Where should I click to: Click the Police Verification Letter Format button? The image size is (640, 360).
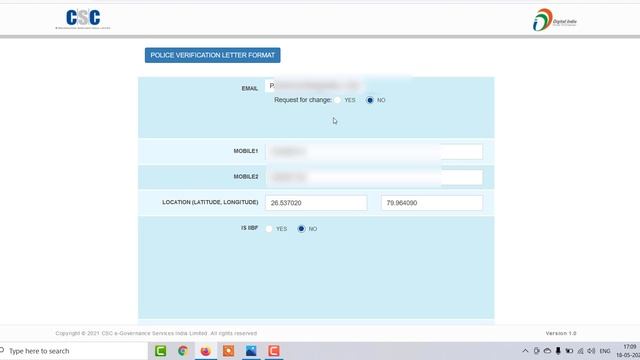click(x=212, y=55)
